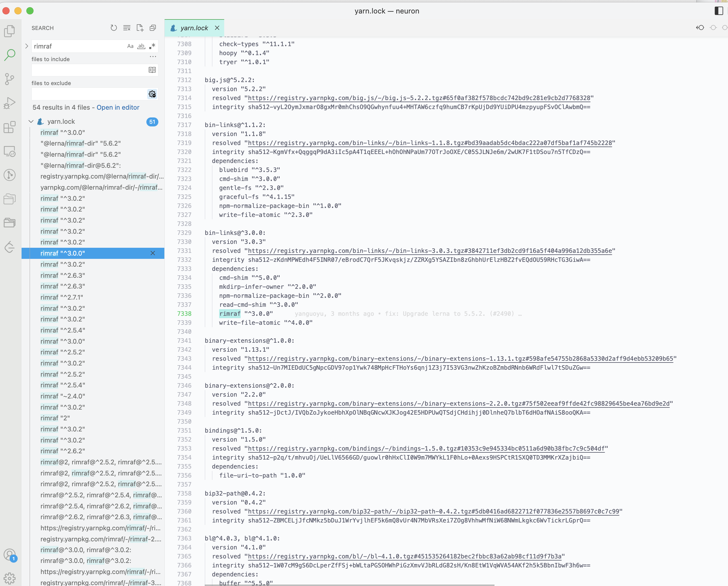Open the Accounts menu icon
Viewport: 728px width, 586px height.
(x=10, y=555)
